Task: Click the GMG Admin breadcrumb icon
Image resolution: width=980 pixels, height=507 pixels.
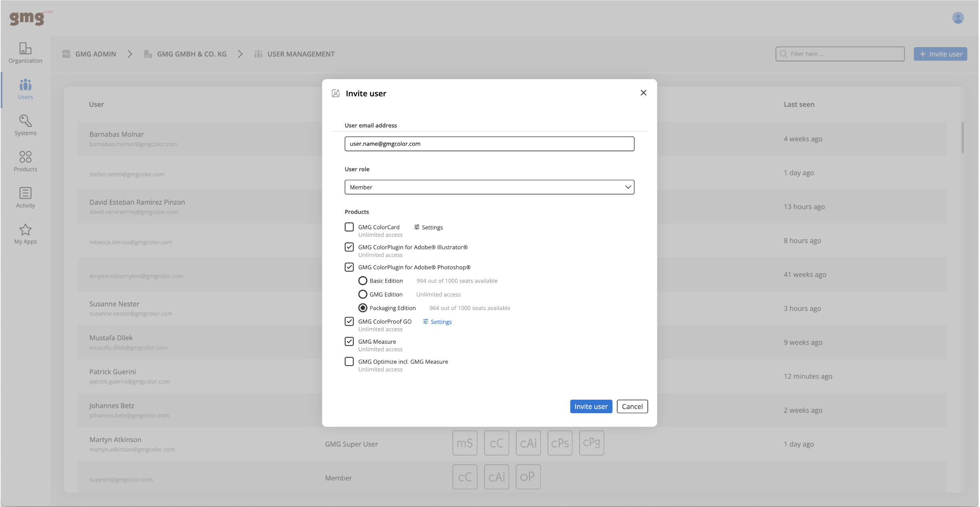Action: pyautogui.click(x=66, y=54)
